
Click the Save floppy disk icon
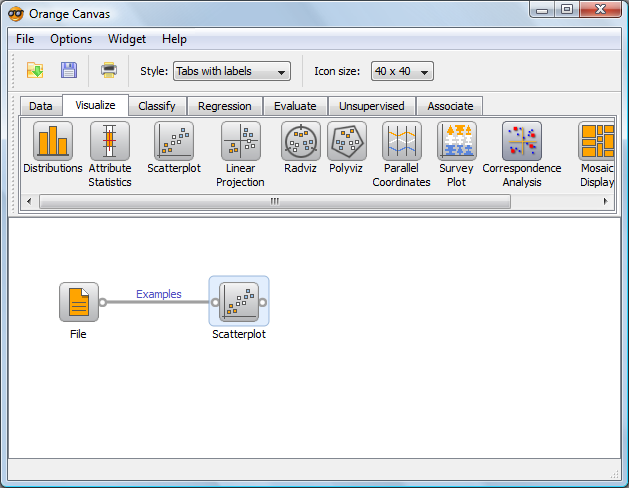(69, 71)
